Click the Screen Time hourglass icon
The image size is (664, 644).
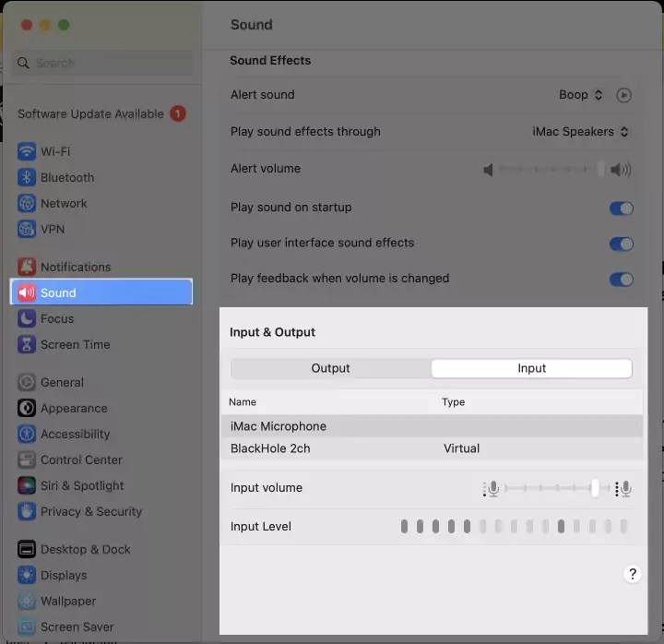click(x=26, y=344)
